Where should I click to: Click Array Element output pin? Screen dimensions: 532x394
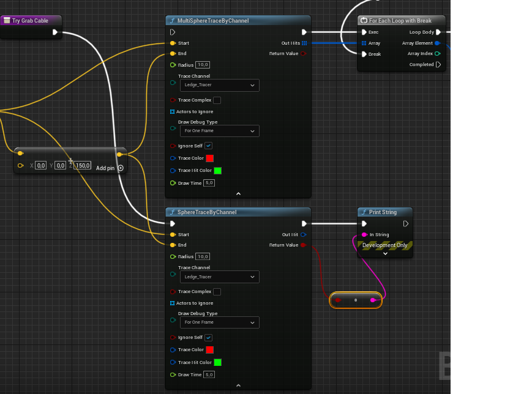pos(437,43)
